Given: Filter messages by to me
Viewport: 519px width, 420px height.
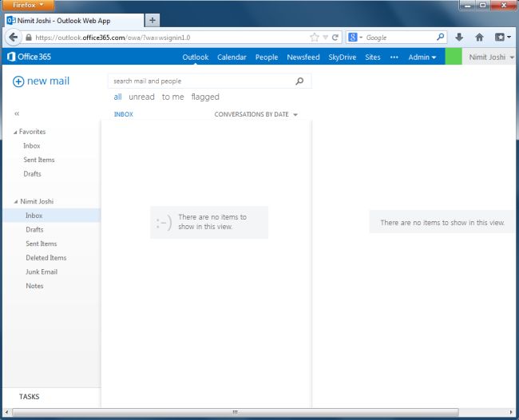Looking at the screenshot, I should 172,97.
